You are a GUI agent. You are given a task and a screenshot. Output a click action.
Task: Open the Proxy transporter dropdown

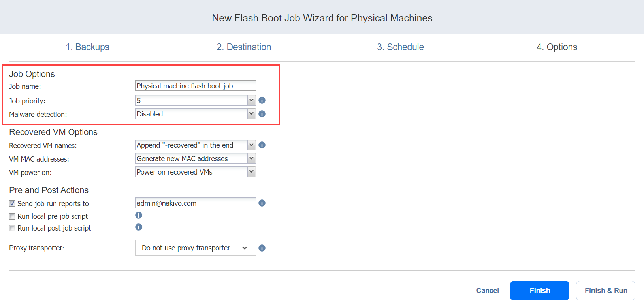[x=195, y=248]
